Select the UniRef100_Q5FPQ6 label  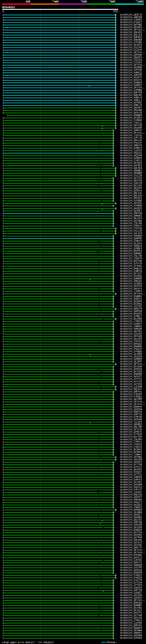pyautogui.click(x=131, y=213)
